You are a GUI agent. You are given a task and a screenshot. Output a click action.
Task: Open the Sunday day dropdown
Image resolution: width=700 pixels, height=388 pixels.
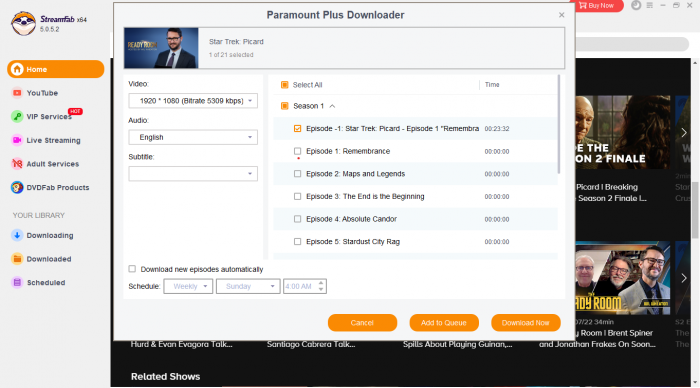coord(248,286)
